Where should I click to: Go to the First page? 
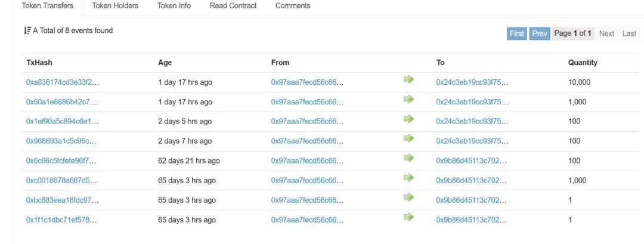517,33
